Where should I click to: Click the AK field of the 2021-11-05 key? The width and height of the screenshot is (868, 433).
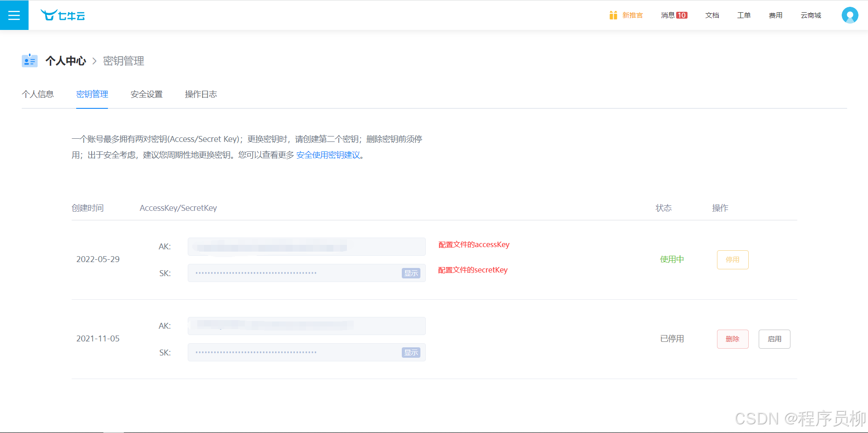307,326
